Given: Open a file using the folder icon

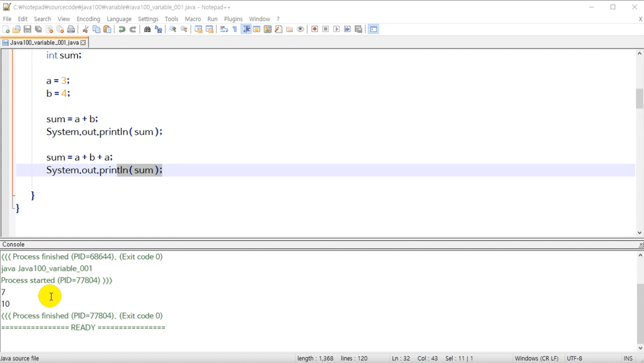Looking at the screenshot, I should tap(16, 29).
